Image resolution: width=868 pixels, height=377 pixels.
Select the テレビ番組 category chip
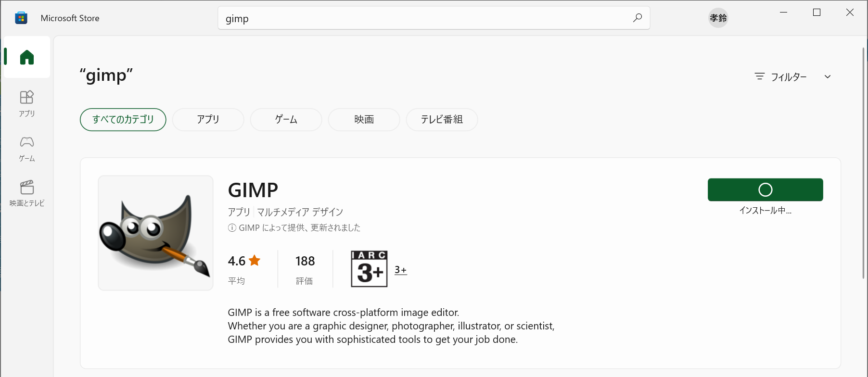coord(442,120)
